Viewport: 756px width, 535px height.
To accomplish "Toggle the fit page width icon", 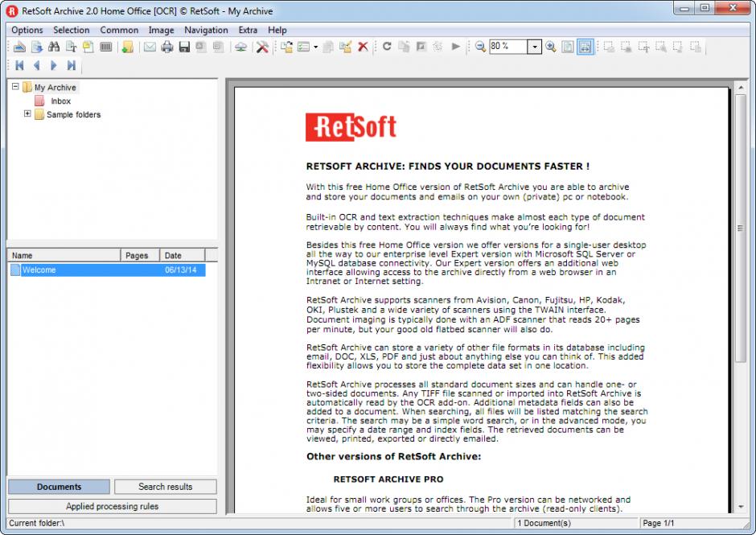I will pyautogui.click(x=585, y=47).
